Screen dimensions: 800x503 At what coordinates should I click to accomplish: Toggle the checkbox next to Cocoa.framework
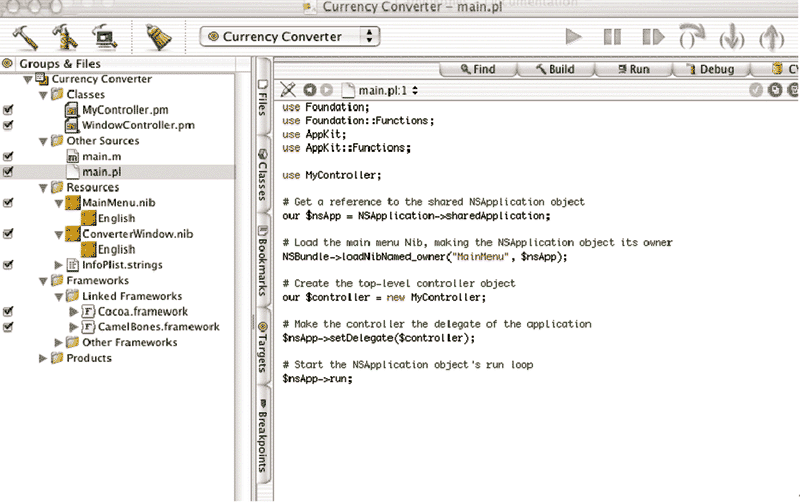pyautogui.click(x=8, y=311)
